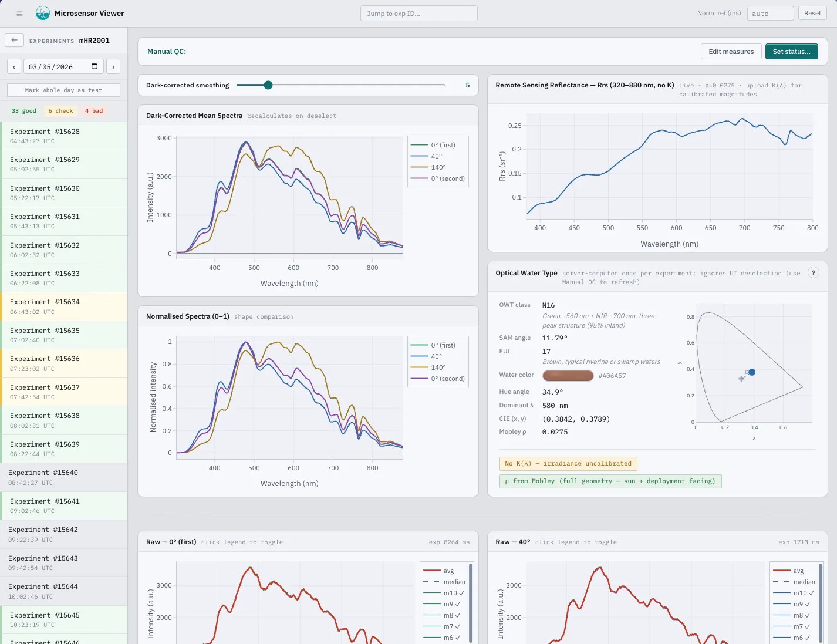Toggle 40° in Dark-Corrected Mean Spectra legend
Viewport: 837px width, 644px height.
coord(438,156)
